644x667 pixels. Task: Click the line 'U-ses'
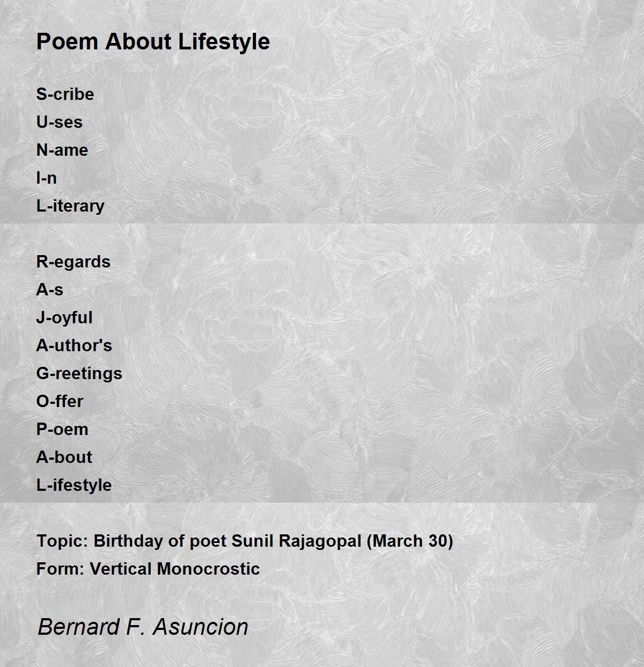point(59,122)
